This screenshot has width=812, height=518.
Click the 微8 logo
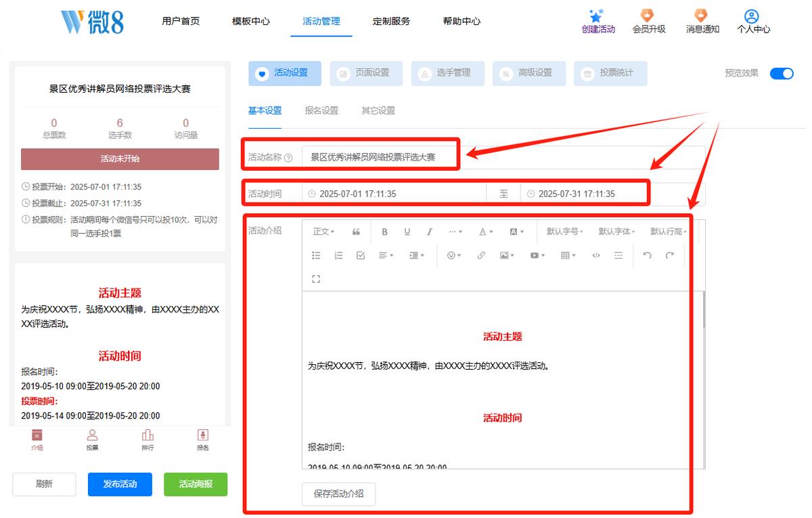click(x=92, y=22)
